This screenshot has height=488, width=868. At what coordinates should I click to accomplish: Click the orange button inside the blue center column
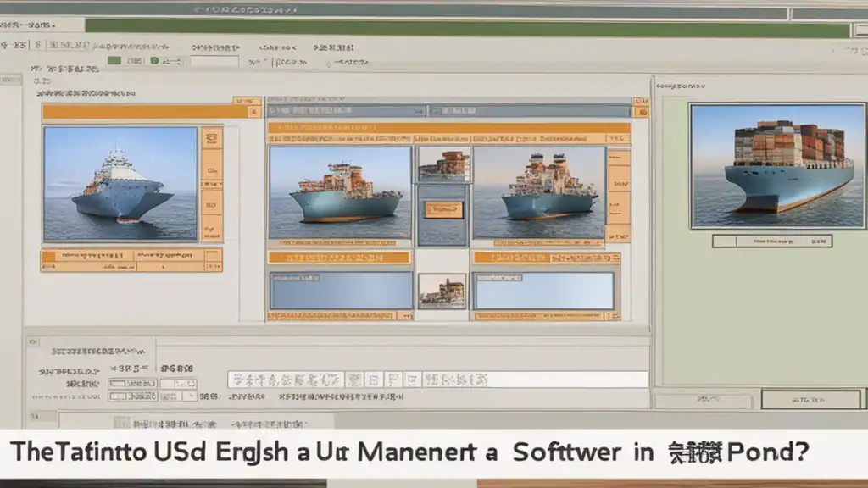443,210
